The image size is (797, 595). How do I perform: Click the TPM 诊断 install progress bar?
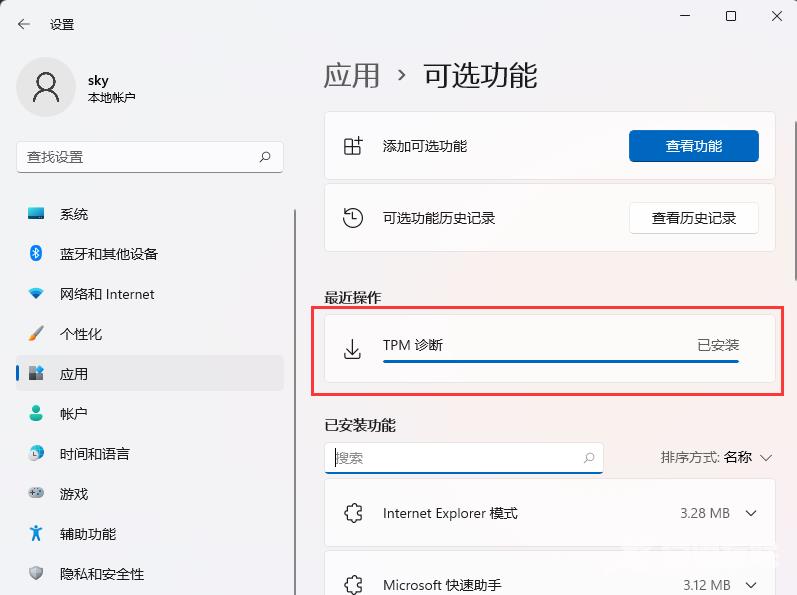561,361
